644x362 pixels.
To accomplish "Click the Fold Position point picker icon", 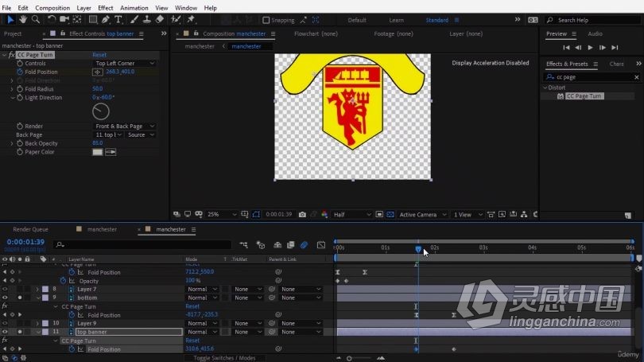I will coord(97,72).
